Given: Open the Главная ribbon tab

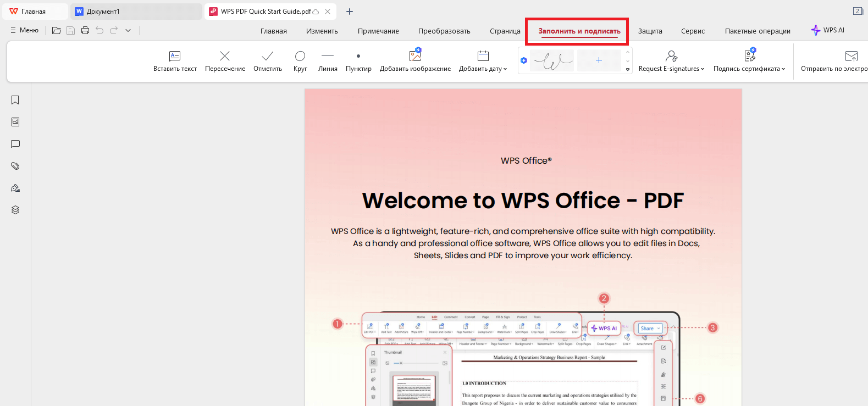Looking at the screenshot, I should pos(274,31).
